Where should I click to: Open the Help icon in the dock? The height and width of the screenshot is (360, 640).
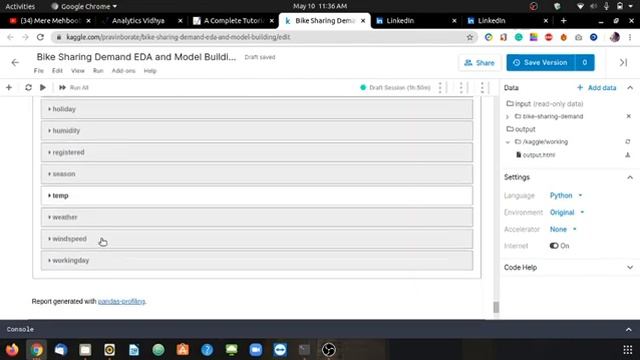(207, 350)
